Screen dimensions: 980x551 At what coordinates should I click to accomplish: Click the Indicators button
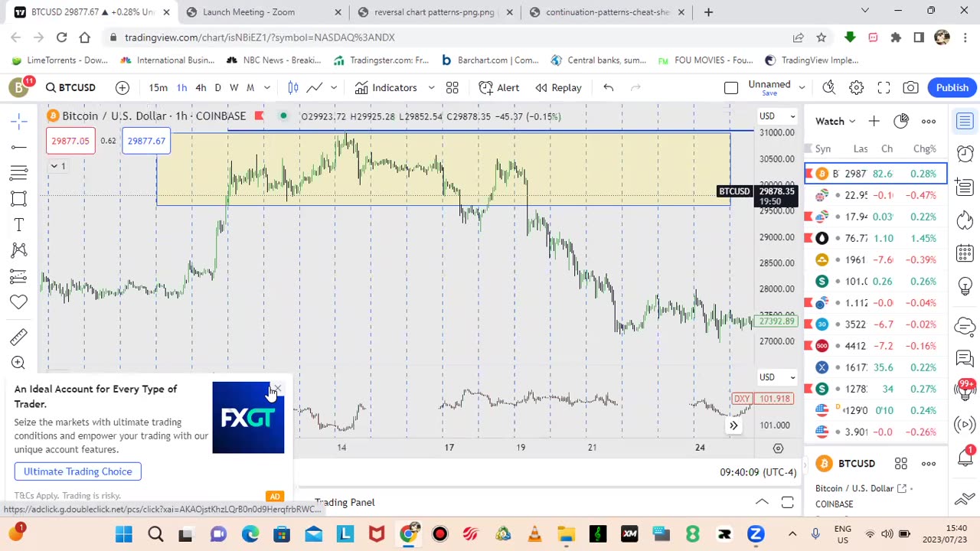[387, 88]
